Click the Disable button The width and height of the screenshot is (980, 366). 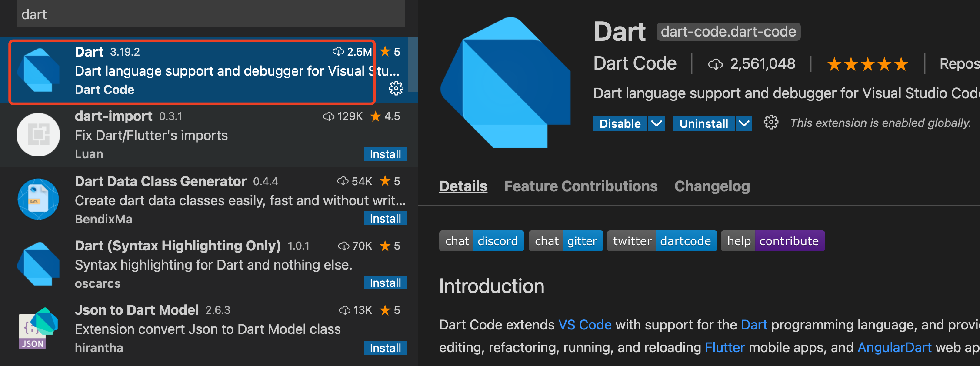[x=620, y=123]
